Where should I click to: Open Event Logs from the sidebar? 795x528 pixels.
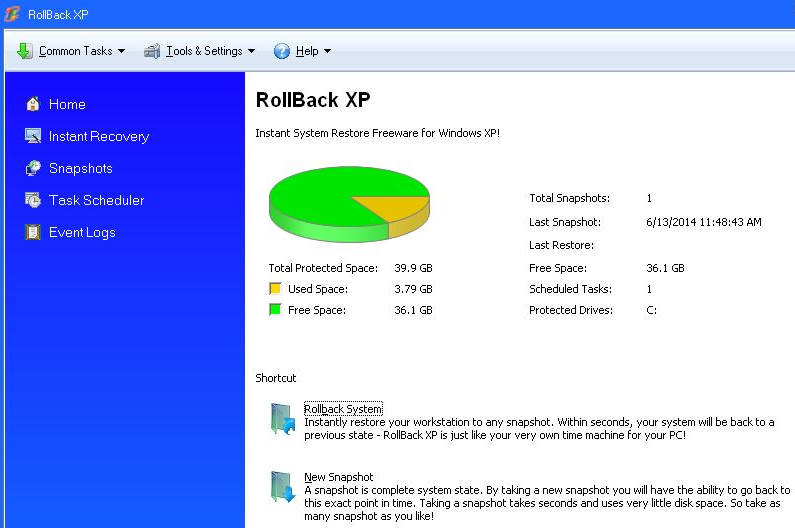(x=82, y=232)
